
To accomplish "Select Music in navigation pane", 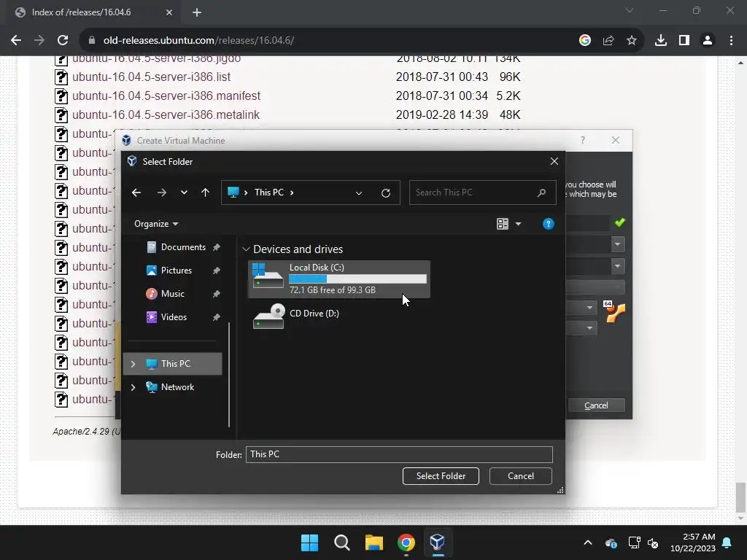I will pos(172,294).
